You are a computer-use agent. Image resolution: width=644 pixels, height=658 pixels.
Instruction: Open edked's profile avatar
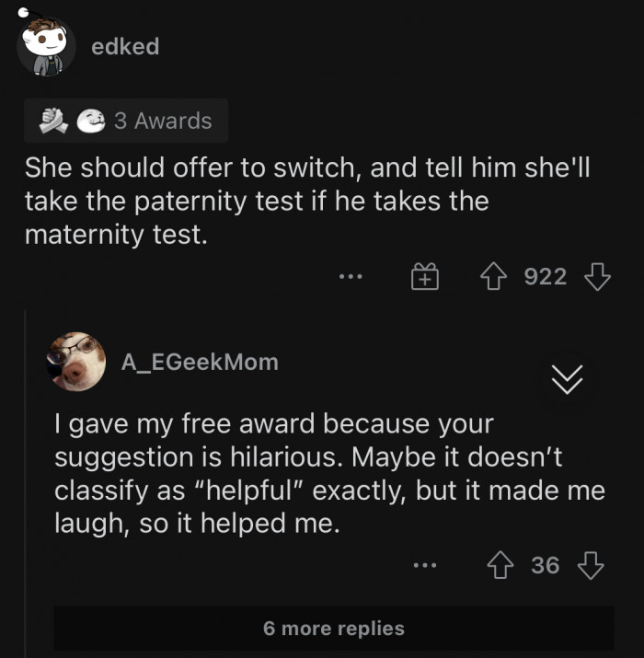pos(46,45)
